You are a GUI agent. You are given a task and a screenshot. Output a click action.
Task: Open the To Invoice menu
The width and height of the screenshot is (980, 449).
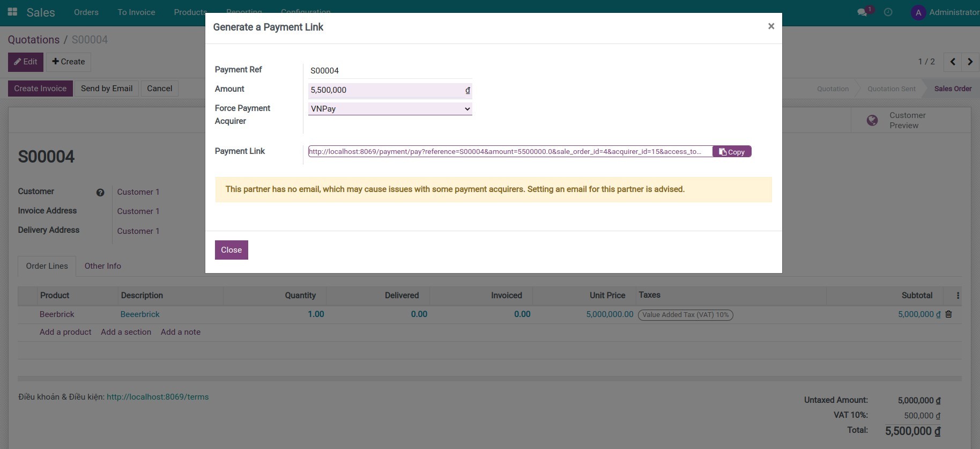(x=136, y=12)
